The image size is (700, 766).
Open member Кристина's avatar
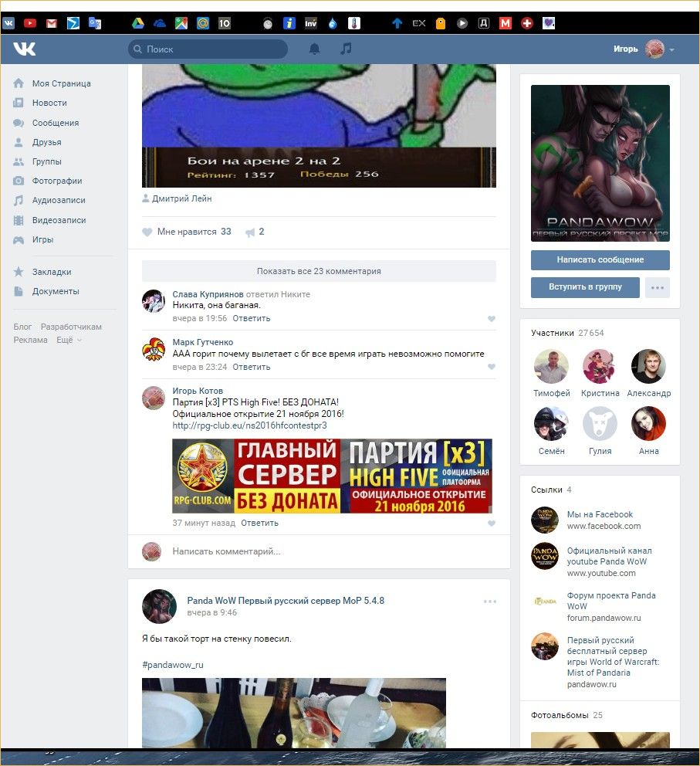pyautogui.click(x=600, y=366)
